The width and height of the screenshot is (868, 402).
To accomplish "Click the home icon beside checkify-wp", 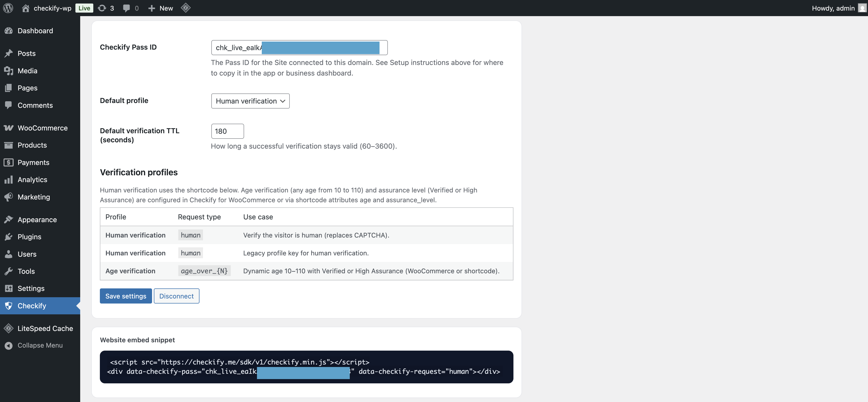I will (26, 8).
